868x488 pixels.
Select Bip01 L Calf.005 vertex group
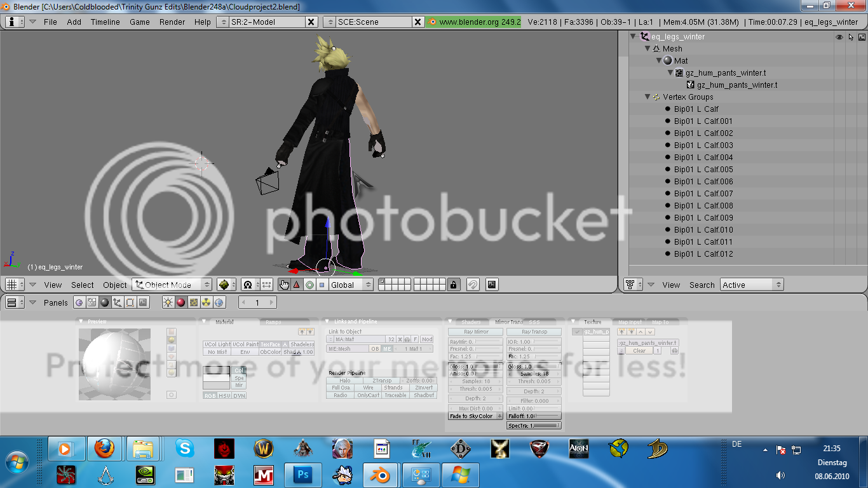point(703,170)
